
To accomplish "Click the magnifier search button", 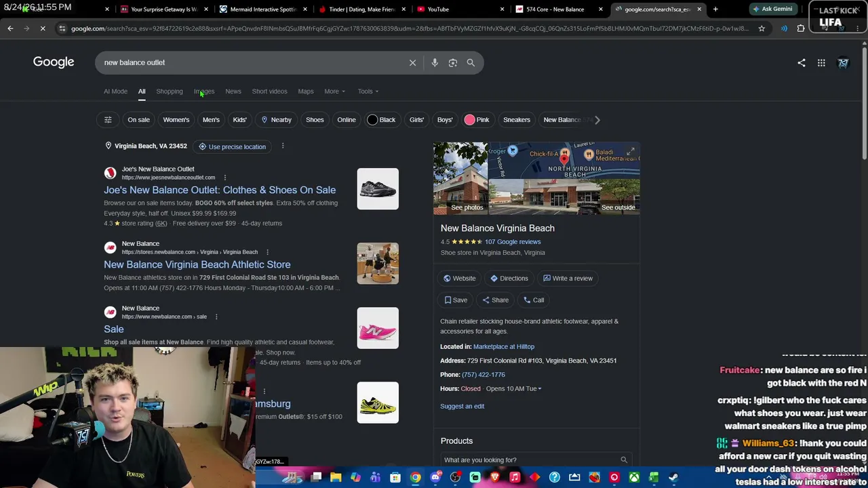I will (471, 62).
